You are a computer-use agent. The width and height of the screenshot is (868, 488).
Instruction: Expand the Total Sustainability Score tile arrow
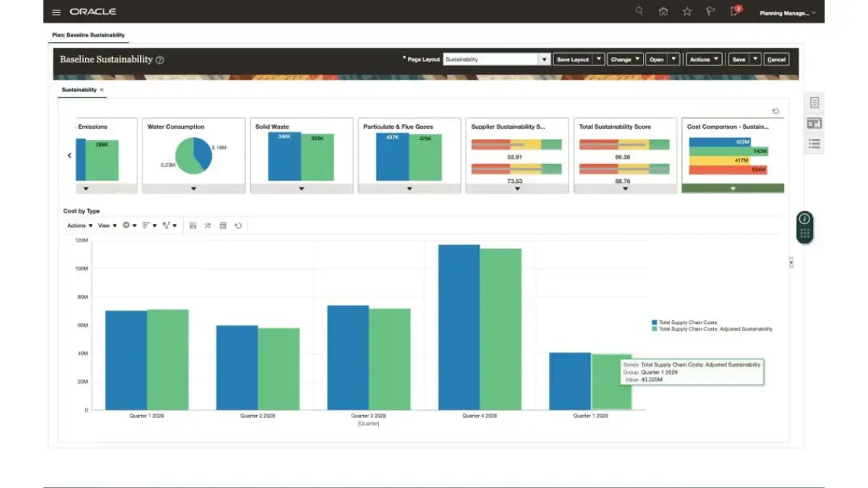click(625, 189)
